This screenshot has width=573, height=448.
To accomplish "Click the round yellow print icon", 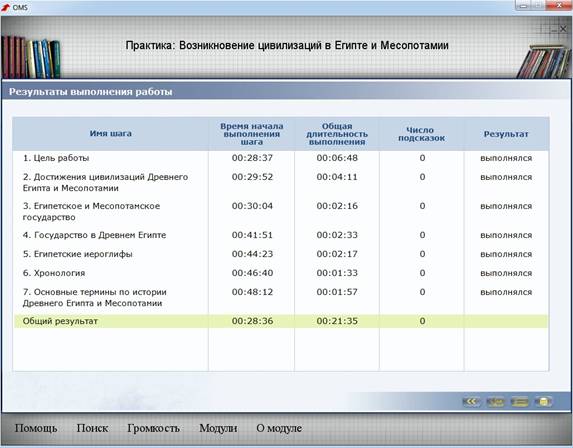I will pyautogui.click(x=543, y=402).
